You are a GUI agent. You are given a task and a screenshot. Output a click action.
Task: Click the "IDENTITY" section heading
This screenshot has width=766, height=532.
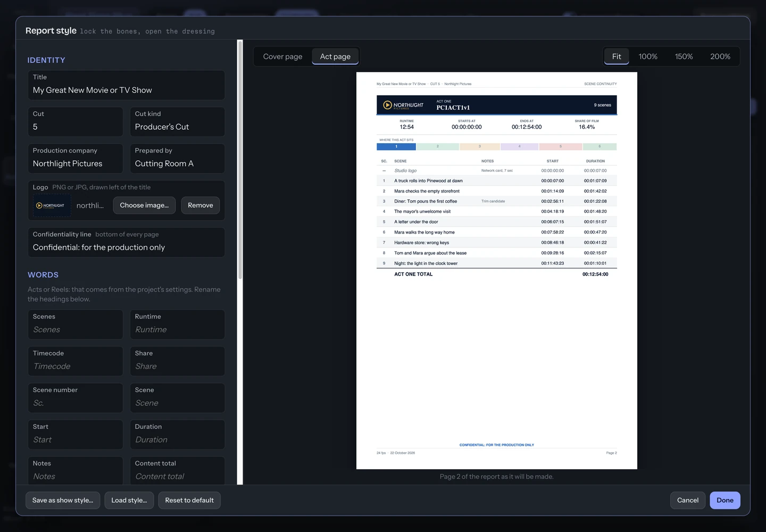[x=46, y=60]
